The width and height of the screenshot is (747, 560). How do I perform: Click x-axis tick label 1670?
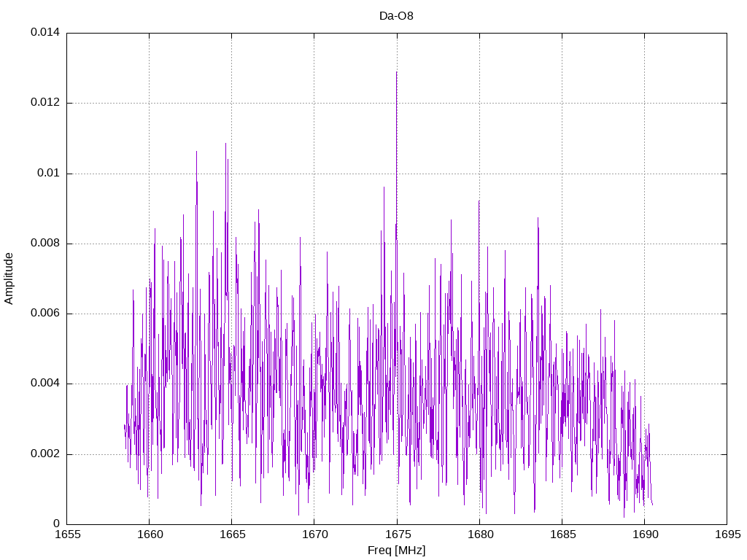pyautogui.click(x=315, y=534)
